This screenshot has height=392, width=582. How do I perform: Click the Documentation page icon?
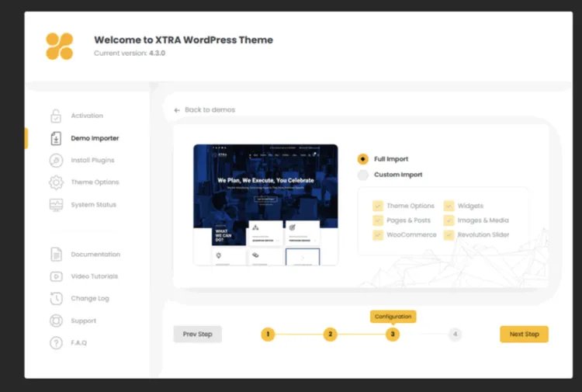click(56, 255)
